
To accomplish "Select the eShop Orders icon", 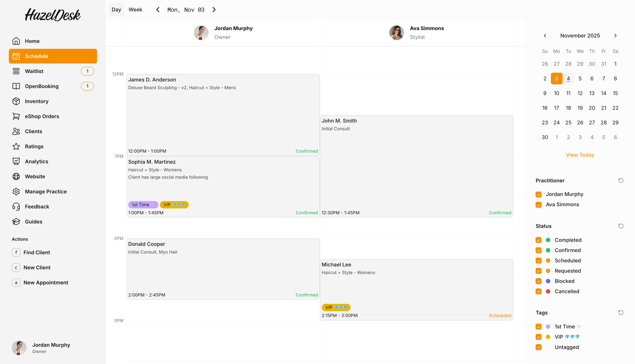I will click(x=16, y=116).
